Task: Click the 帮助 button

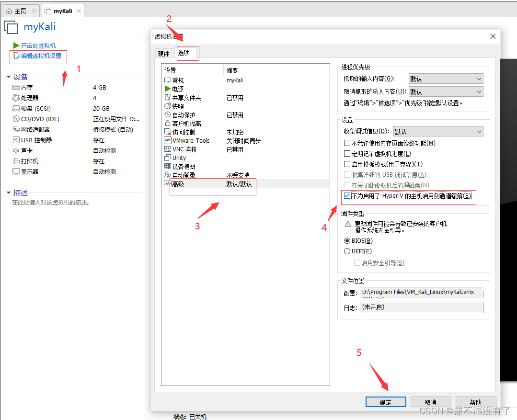Action: pyautogui.click(x=476, y=402)
